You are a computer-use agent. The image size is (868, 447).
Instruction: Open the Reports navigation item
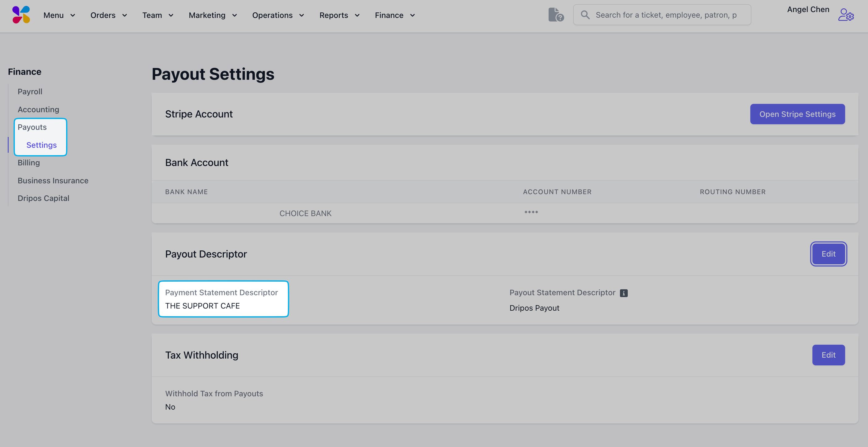(x=334, y=15)
